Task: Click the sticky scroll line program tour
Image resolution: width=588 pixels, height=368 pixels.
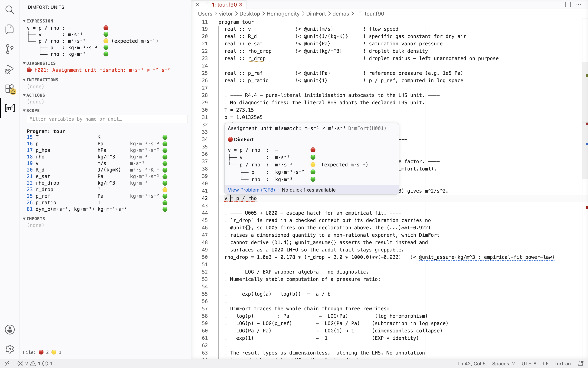Action: [236, 22]
